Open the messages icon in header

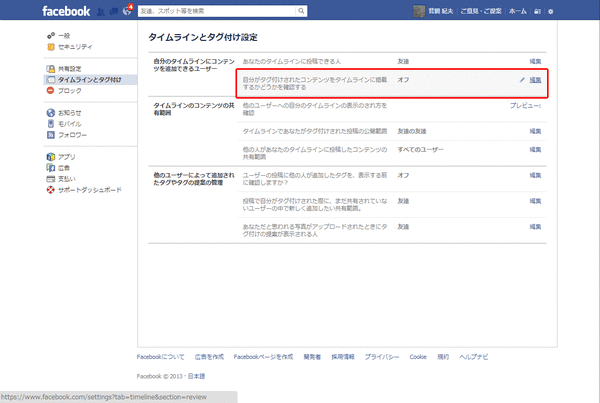point(114,11)
